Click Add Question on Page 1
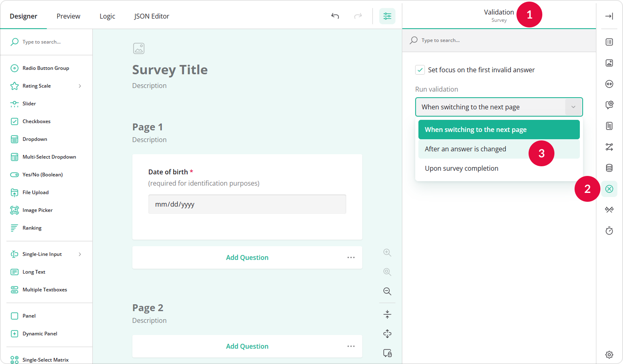Screen dimensions: 623x364 247,257
